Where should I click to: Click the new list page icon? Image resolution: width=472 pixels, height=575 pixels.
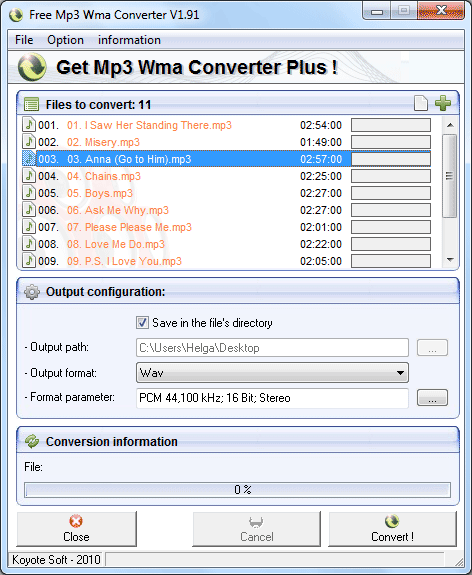coord(421,103)
